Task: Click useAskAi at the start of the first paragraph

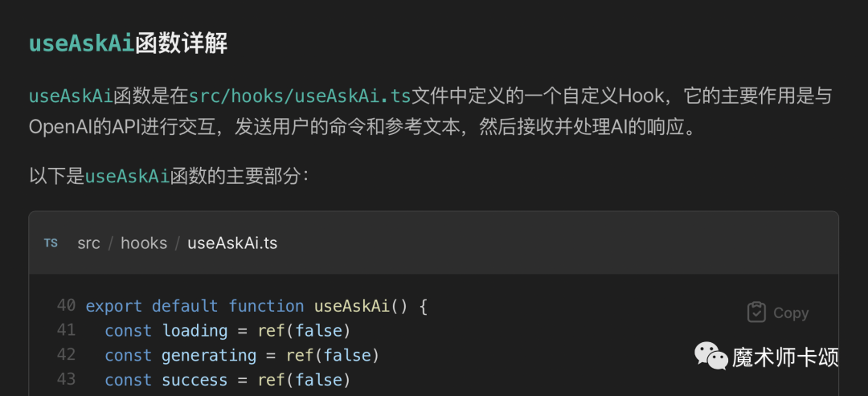Action: [x=71, y=96]
